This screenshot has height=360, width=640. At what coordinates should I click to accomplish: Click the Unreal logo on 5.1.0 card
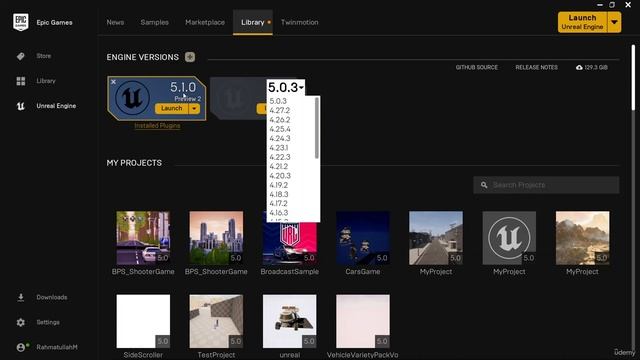coord(132,98)
